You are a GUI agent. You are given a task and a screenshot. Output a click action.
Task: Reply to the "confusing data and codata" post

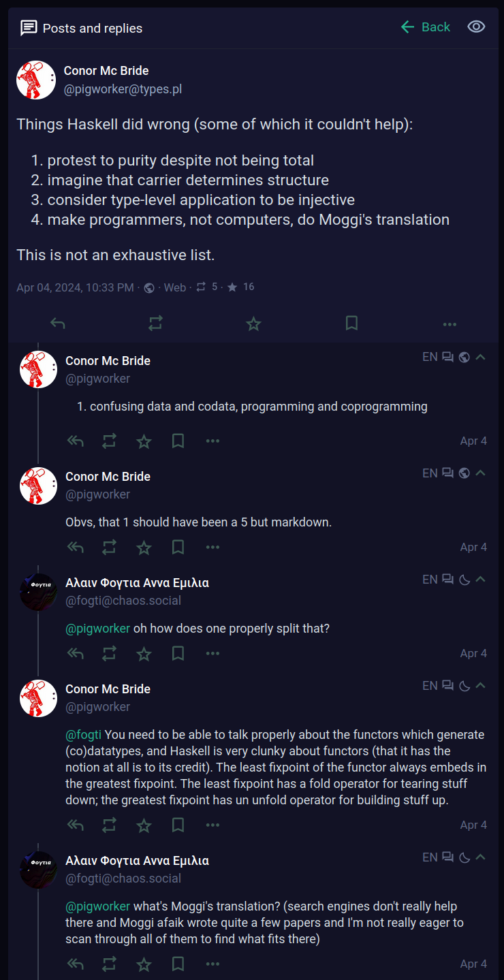(76, 441)
